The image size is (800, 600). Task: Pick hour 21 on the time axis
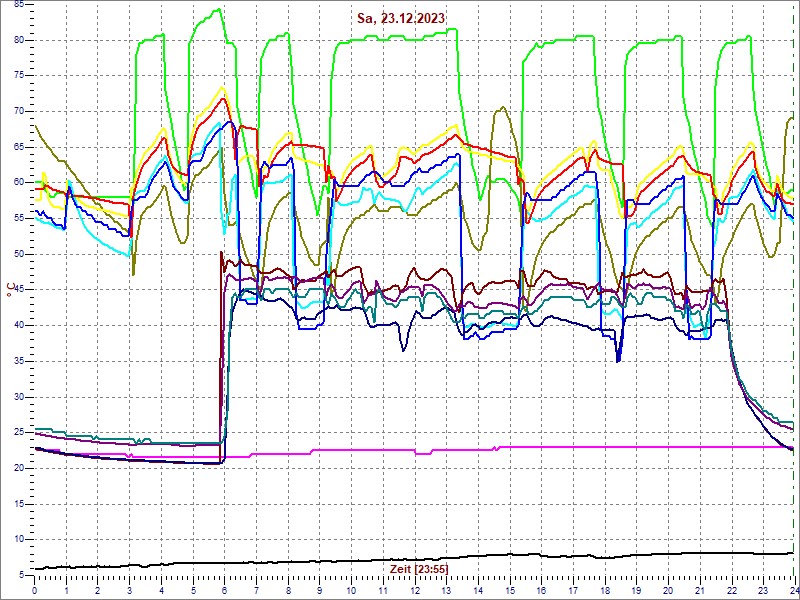tap(699, 589)
